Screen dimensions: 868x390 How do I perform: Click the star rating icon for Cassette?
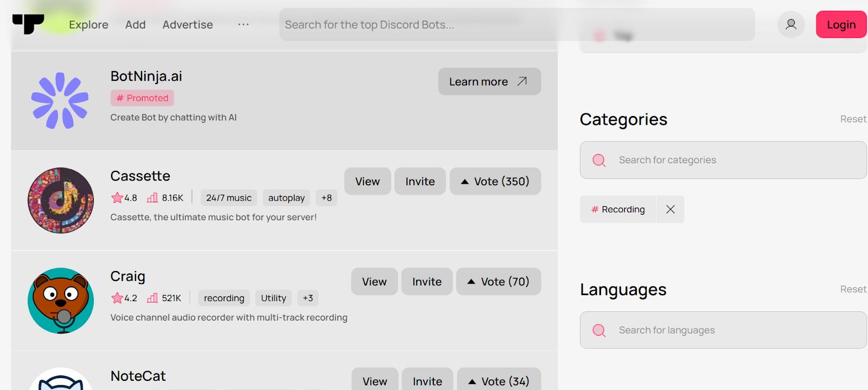point(117,198)
